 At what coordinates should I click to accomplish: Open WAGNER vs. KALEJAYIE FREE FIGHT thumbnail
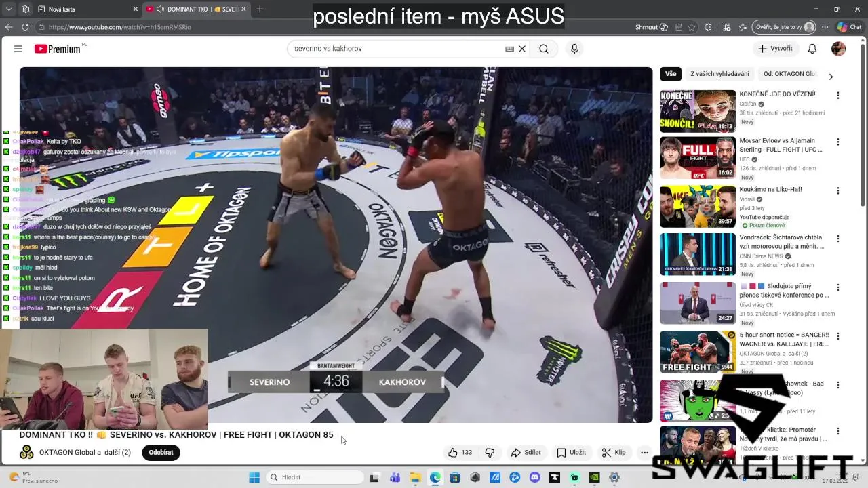pos(698,352)
